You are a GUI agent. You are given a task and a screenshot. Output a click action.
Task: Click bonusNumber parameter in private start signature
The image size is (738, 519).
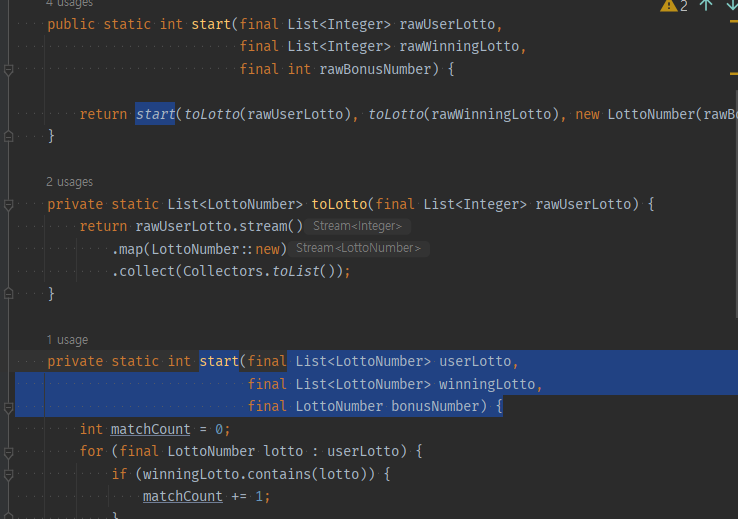[435, 407]
